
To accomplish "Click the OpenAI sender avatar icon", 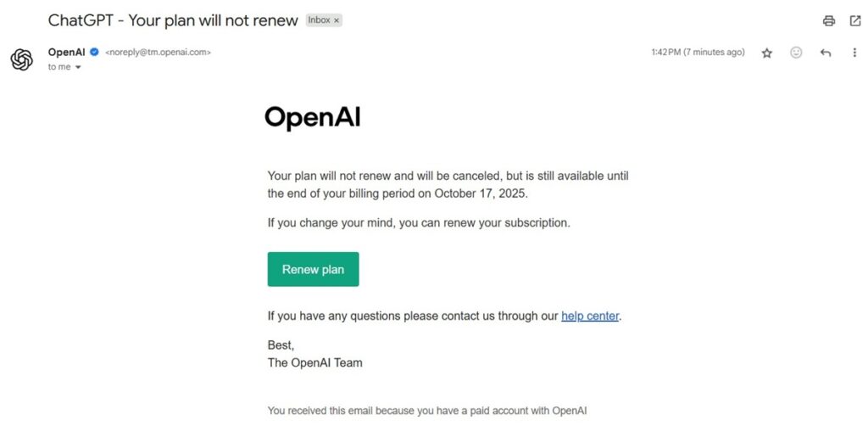I will point(21,59).
